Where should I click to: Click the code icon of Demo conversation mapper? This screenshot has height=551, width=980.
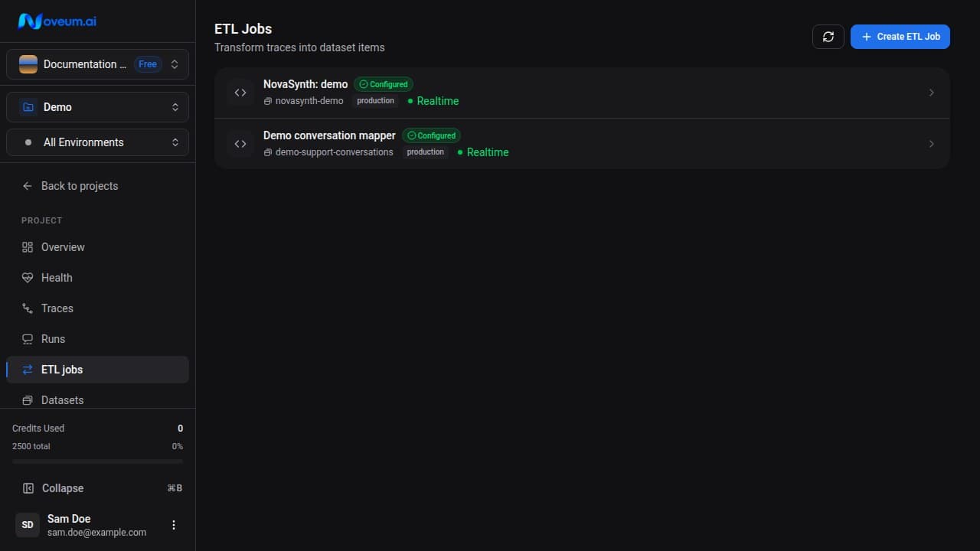[x=240, y=144]
